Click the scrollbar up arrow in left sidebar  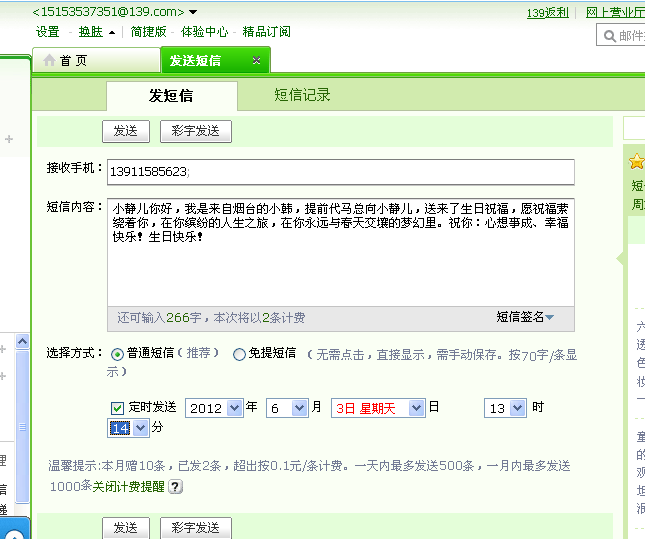click(22, 341)
